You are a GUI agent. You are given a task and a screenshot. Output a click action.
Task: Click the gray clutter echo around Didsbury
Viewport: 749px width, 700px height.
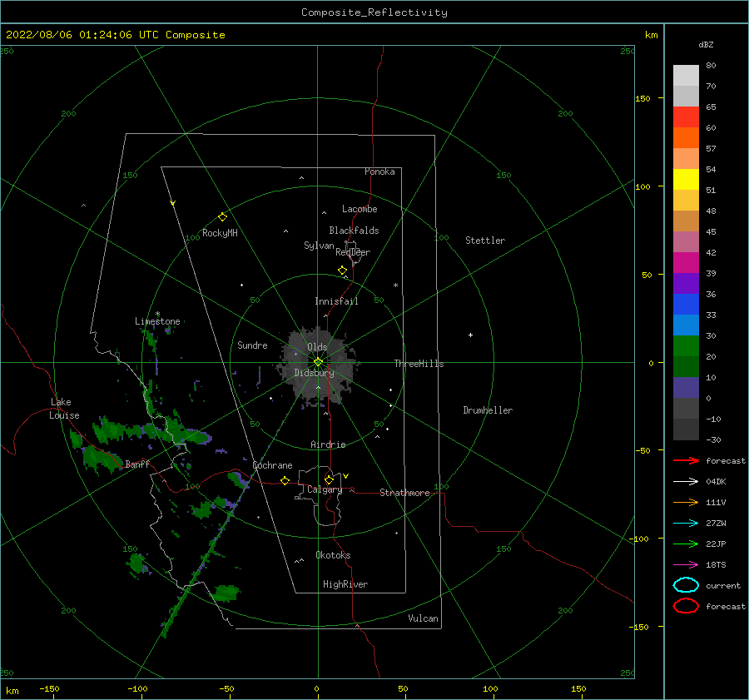(318, 366)
